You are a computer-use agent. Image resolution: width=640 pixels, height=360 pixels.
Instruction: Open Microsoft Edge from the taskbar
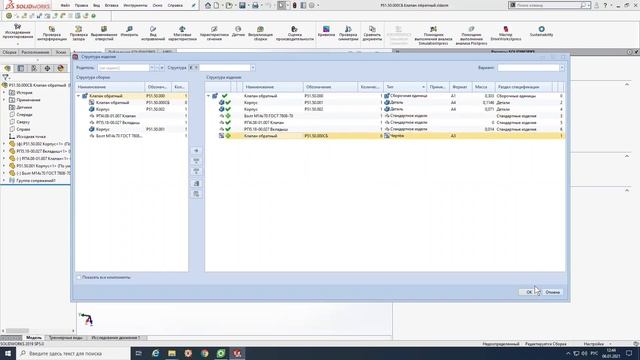(x=156, y=353)
